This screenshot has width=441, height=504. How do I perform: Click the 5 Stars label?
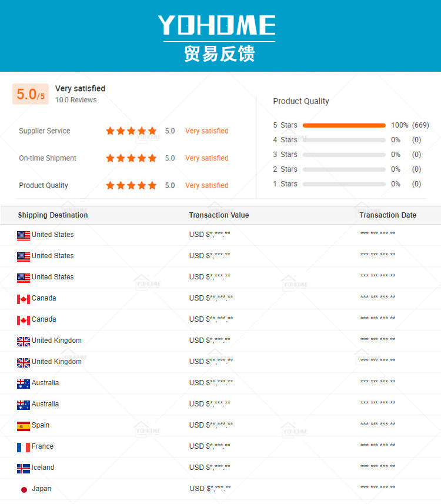click(285, 125)
